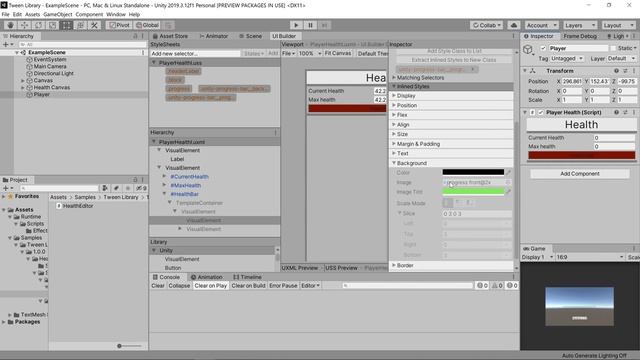The height and width of the screenshot is (360, 640).
Task: Click the Player game object cube icon
Action: tap(528, 50)
